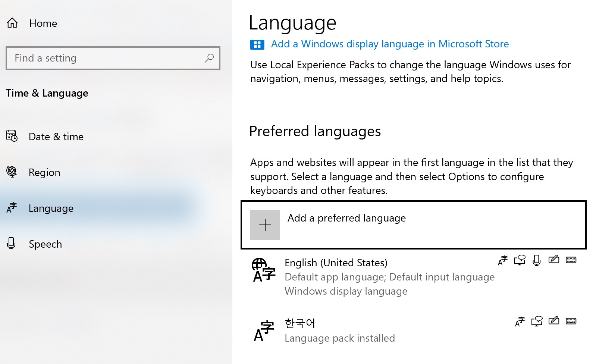Image resolution: width=596 pixels, height=364 pixels.
Task: Click English keyboard feature icon
Action: pos(571,260)
